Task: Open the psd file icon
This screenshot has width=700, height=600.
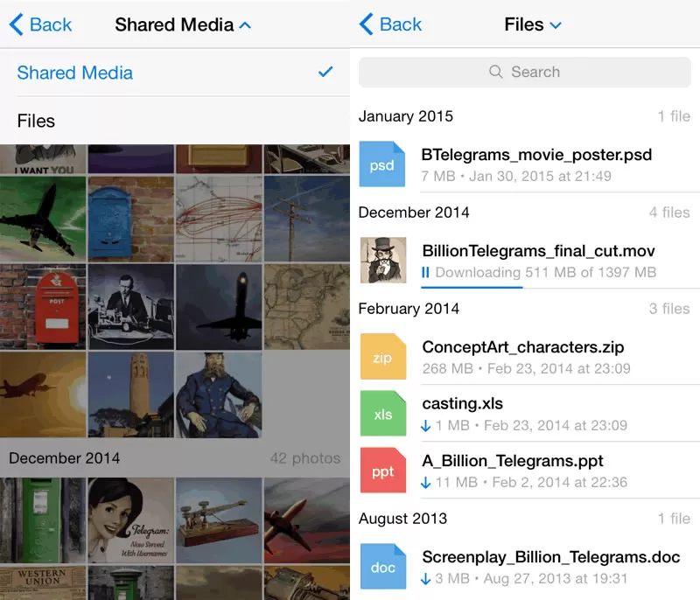Action: (382, 164)
